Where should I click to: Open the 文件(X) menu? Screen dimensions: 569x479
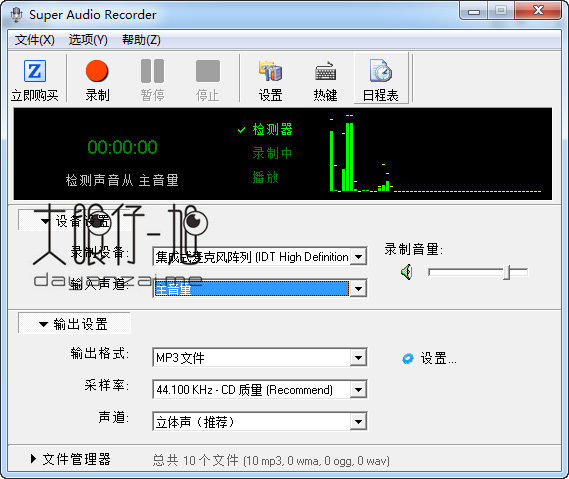[35, 40]
